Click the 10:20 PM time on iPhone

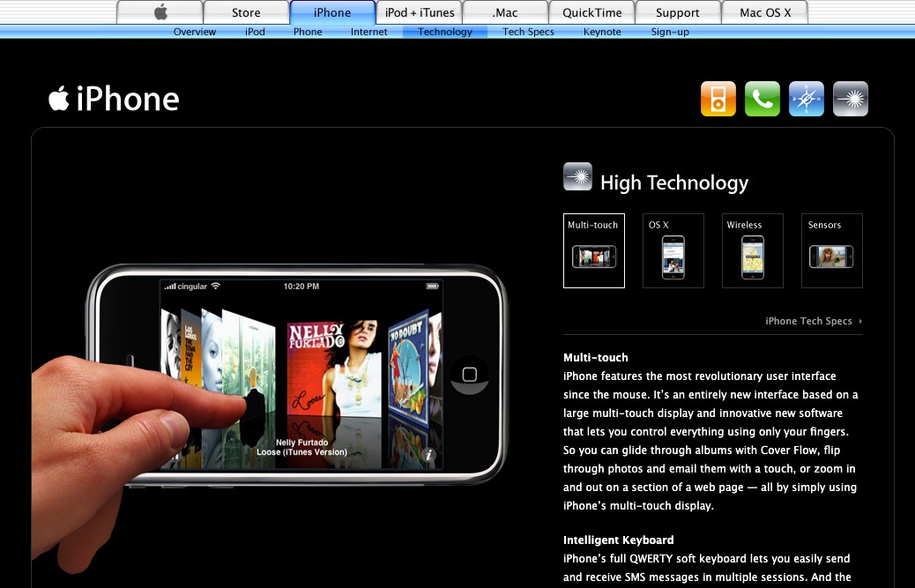301,287
